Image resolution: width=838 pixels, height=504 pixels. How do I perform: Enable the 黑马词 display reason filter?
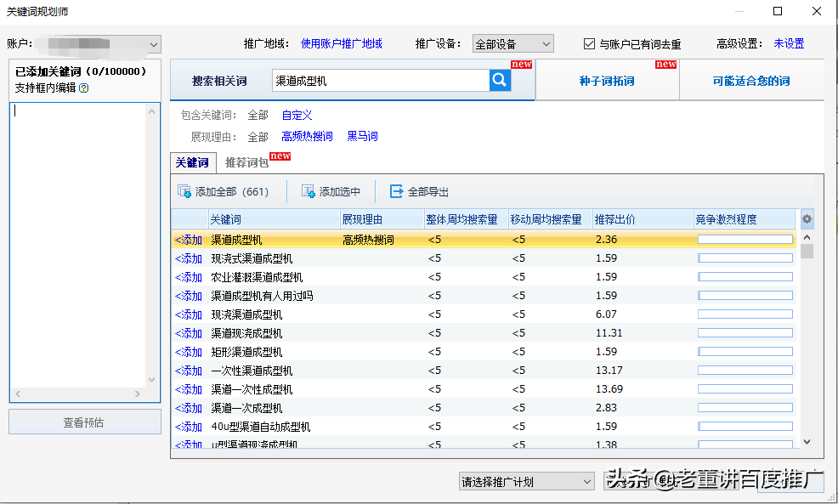pyautogui.click(x=362, y=135)
